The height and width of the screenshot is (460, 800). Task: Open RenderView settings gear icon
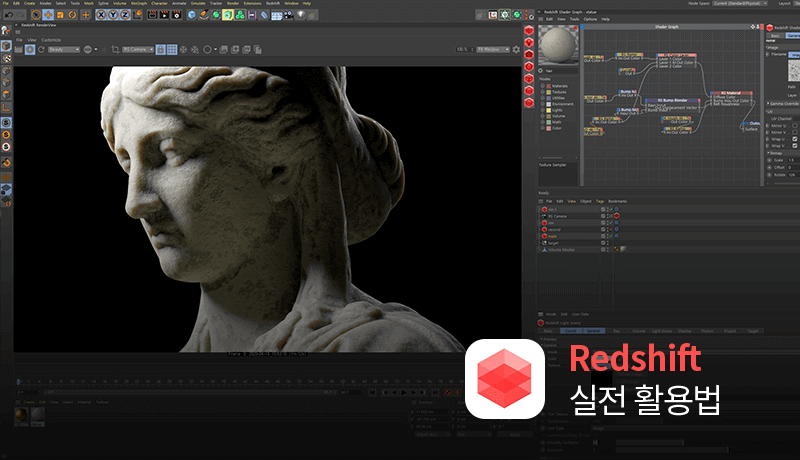pyautogui.click(x=516, y=49)
